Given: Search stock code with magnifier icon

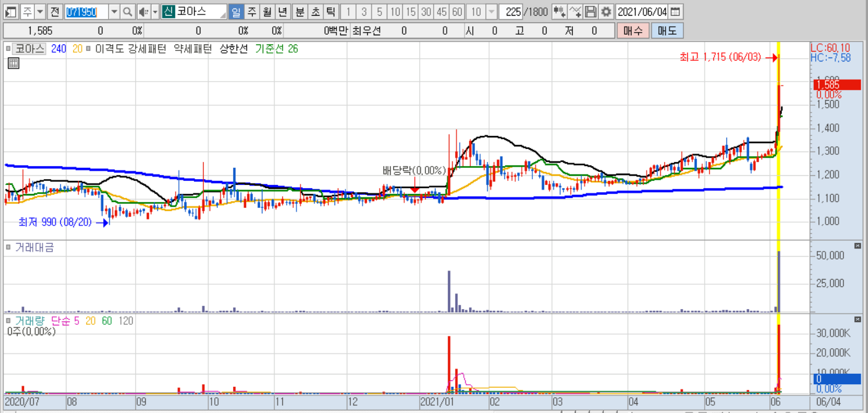Looking at the screenshot, I should pos(127,12).
